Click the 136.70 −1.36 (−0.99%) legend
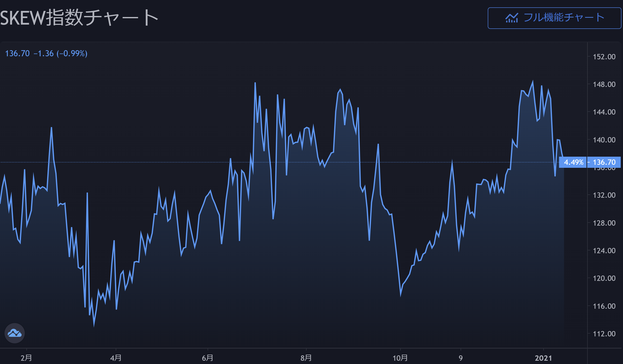The image size is (623, 364). point(46,53)
